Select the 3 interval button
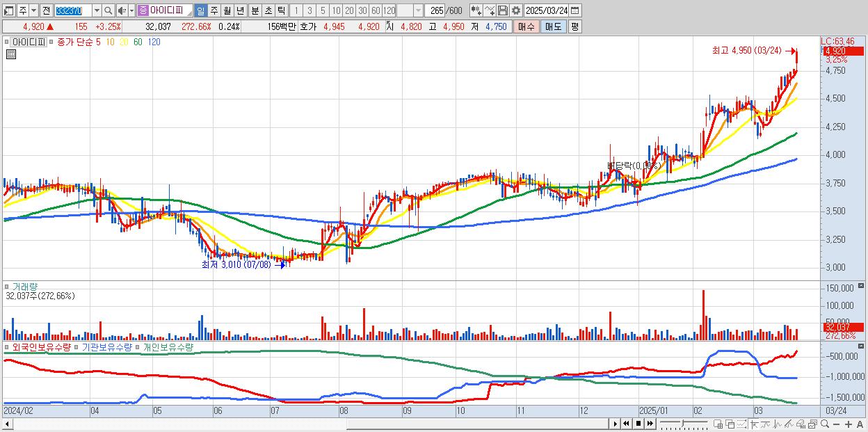This screenshot has height=432, width=868. point(310,10)
